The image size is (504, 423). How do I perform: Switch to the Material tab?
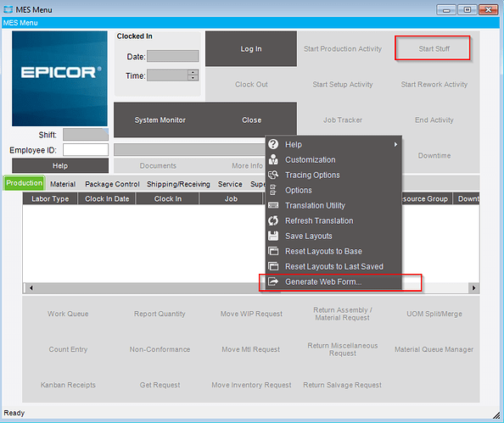[x=63, y=184]
